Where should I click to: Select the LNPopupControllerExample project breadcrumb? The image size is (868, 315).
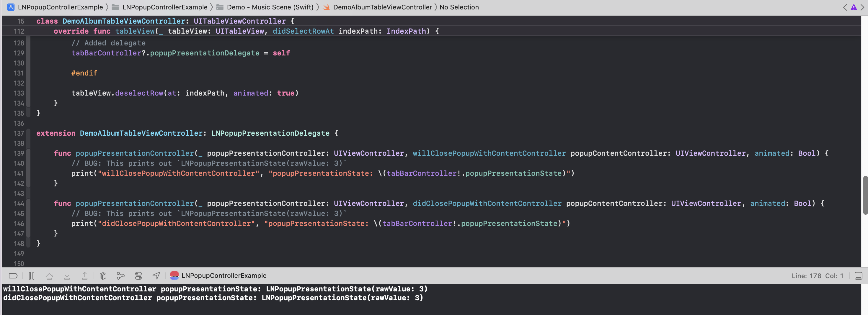point(60,7)
